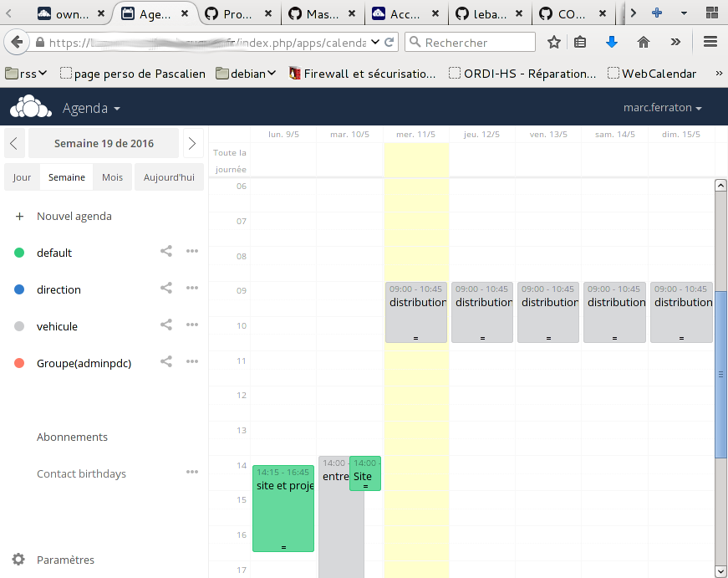The width and height of the screenshot is (728, 578).
Task: Open the Agenda app dropdown menu
Action: coord(91,109)
